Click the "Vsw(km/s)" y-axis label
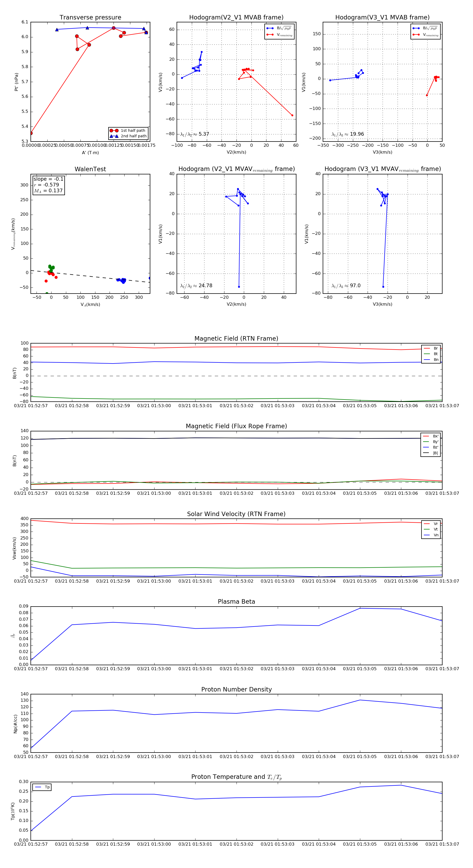The image size is (473, 868). click(x=14, y=548)
